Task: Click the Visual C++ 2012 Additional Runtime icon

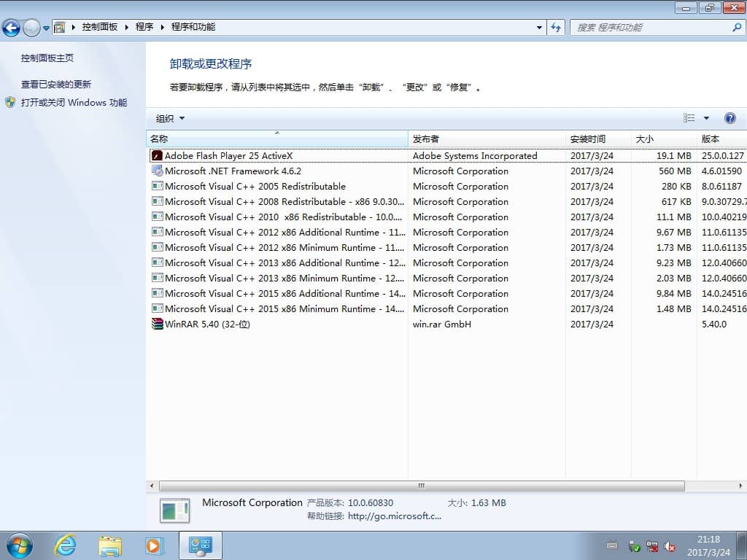Action: [x=158, y=232]
